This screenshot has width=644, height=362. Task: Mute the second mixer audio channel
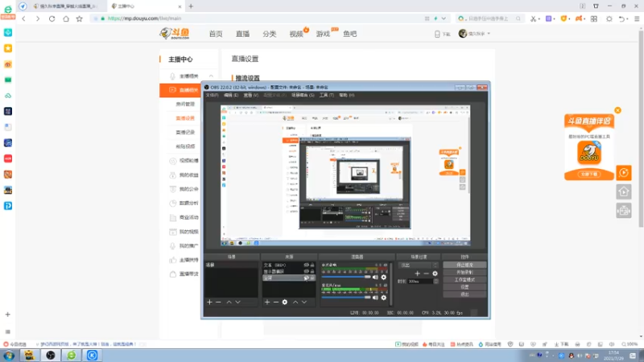[375, 298]
